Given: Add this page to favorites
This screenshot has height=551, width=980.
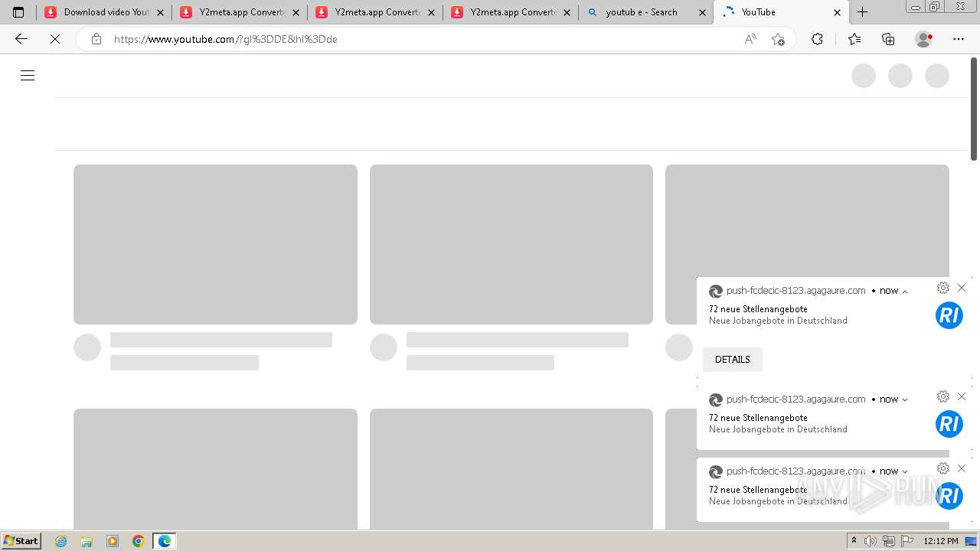Looking at the screenshot, I should [778, 39].
